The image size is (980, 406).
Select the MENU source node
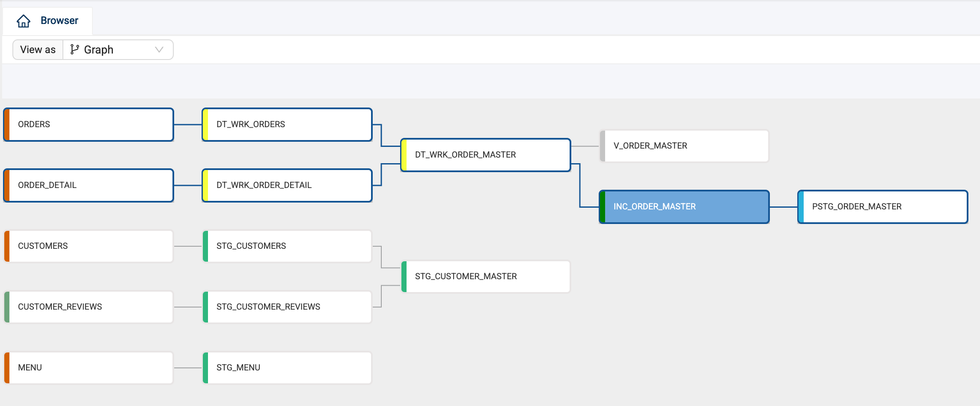pos(89,368)
